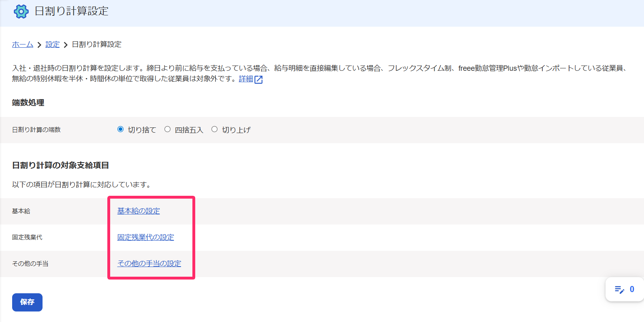This screenshot has height=322, width=644.
Task: Open the memo list icon in floating widget
Action: [619, 290]
